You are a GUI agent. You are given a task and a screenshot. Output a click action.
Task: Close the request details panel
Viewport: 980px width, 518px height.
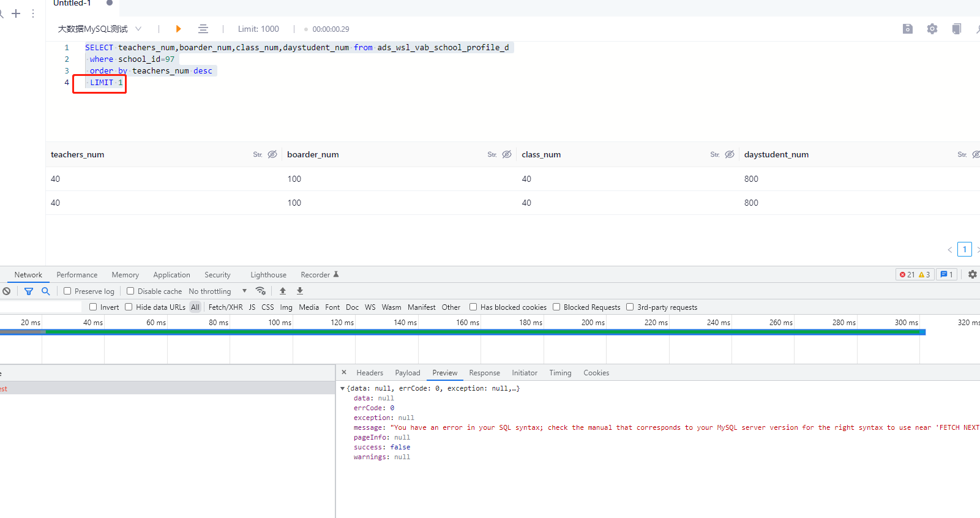[344, 372]
